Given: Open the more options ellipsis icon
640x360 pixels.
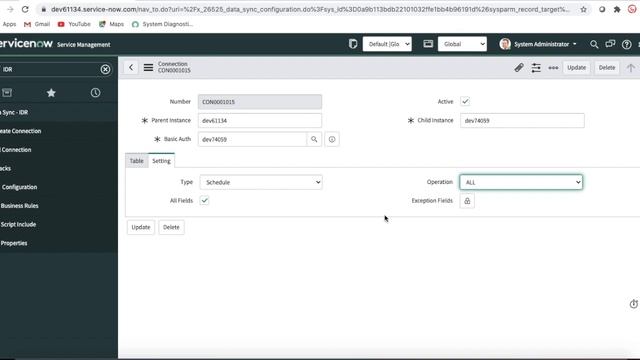Looking at the screenshot, I should pos(553,68).
